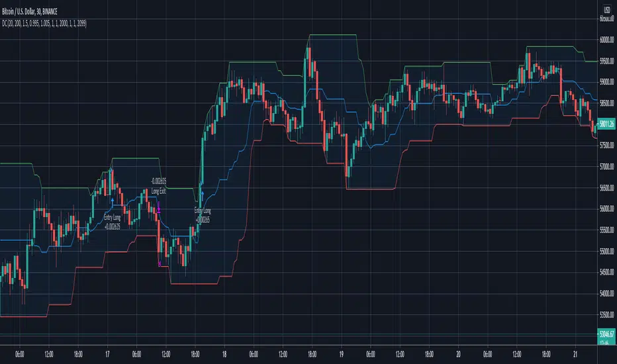The image size is (617, 364).
Task: Click the Long Exit trade label
Action: tap(158, 191)
